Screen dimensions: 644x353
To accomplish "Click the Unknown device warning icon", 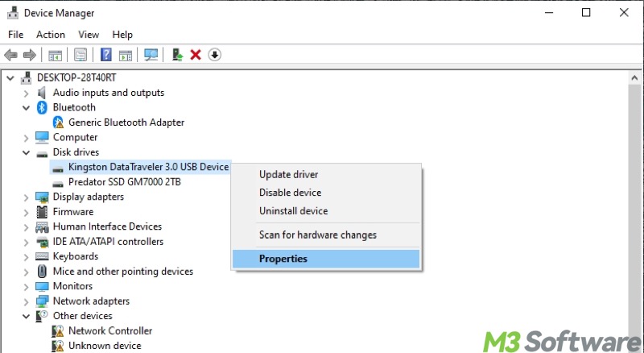I will pos(58,346).
